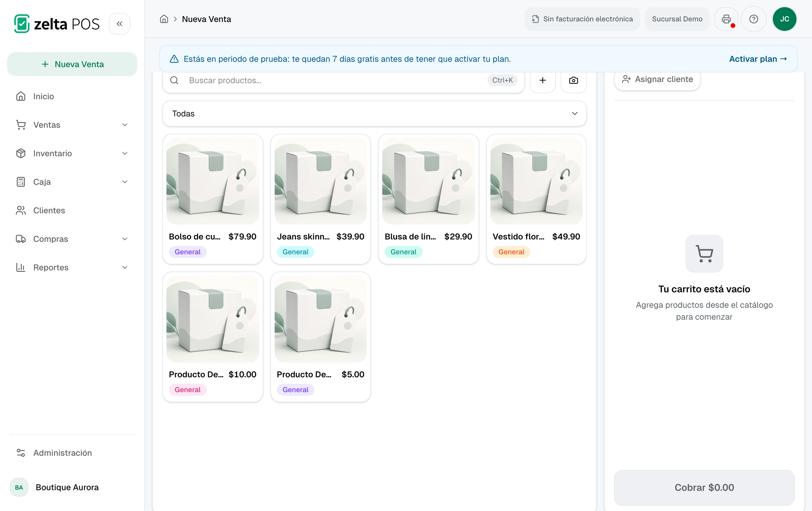This screenshot has height=511, width=812.
Task: Open the Todas category dropdown
Action: [374, 113]
